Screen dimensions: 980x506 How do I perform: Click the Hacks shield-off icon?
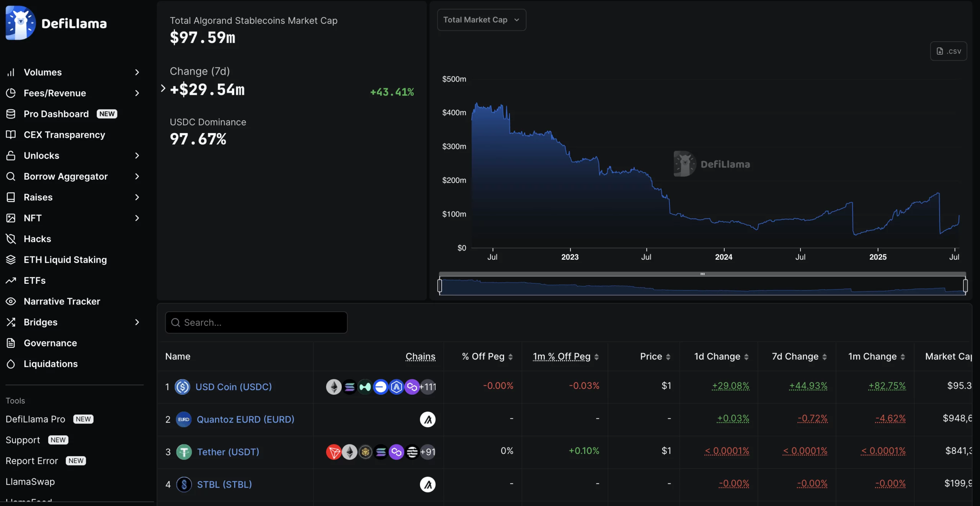click(11, 239)
